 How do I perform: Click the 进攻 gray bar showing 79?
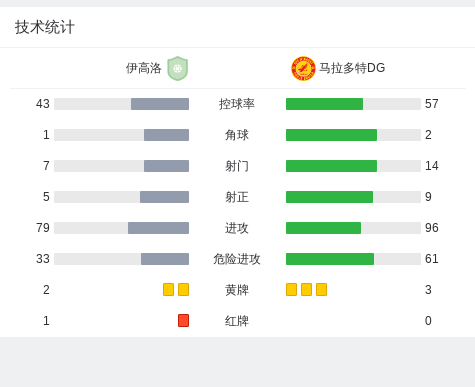click(158, 228)
